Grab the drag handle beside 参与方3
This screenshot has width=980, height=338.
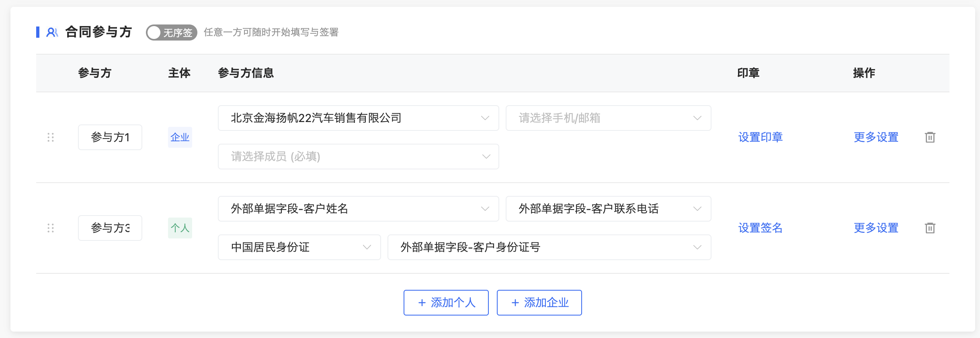[x=51, y=228]
